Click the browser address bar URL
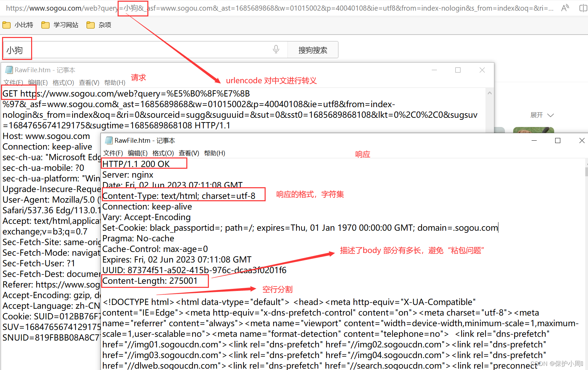The image size is (588, 370). pyautogui.click(x=280, y=8)
